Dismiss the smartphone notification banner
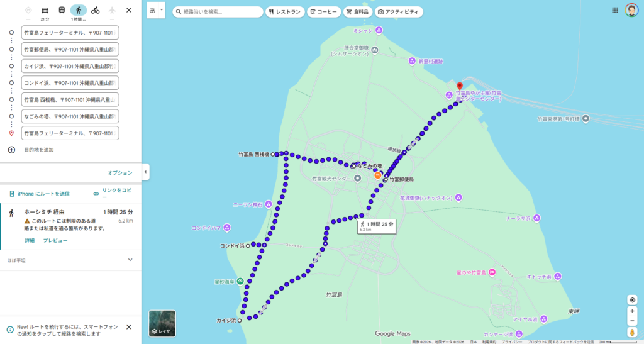The width and height of the screenshot is (644, 344). 129,327
